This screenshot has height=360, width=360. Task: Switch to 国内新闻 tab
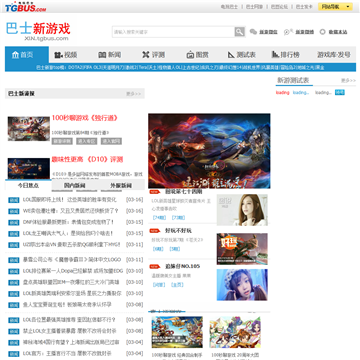[x=75, y=185]
